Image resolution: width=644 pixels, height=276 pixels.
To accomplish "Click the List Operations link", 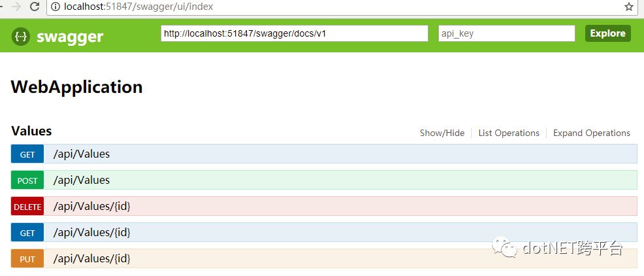I will 508,133.
